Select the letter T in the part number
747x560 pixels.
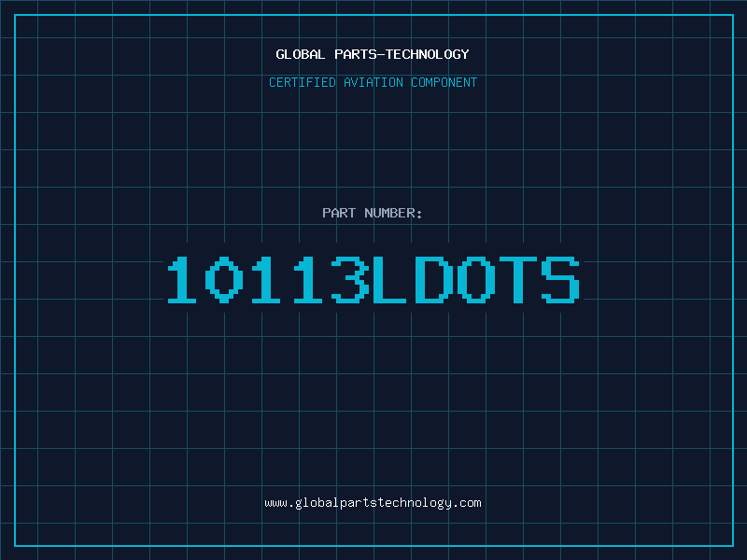[517, 279]
